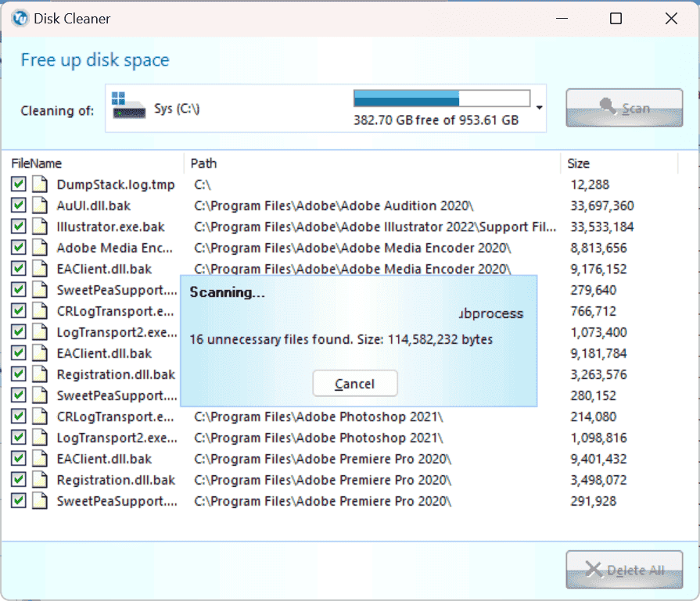Click the Cleaning of drive selector field
This screenshot has width=700, height=601.
313,108
